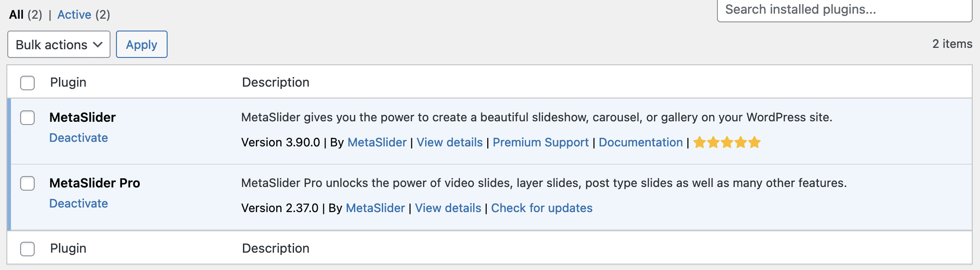This screenshot has width=980, height=270.
Task: Open the Premium Support link
Action: point(541,143)
